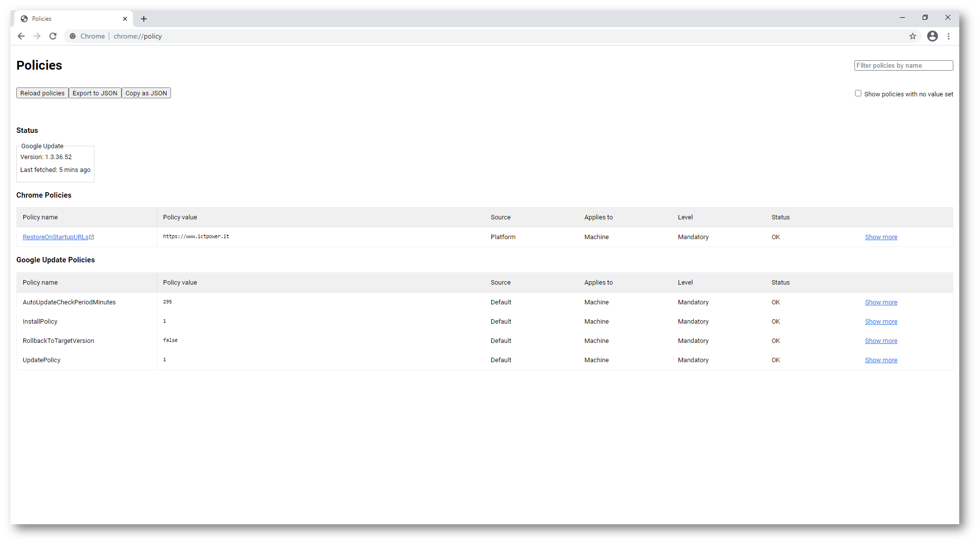Click the forward navigation arrow
The height and width of the screenshot is (545, 980).
[x=37, y=36]
